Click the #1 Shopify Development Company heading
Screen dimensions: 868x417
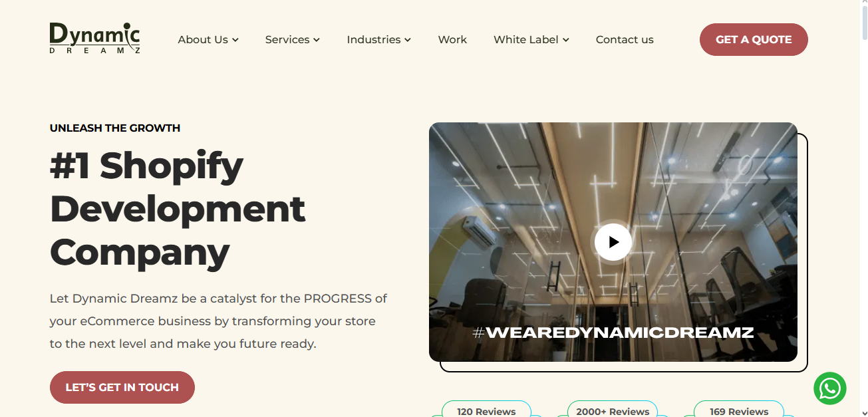coord(178,209)
